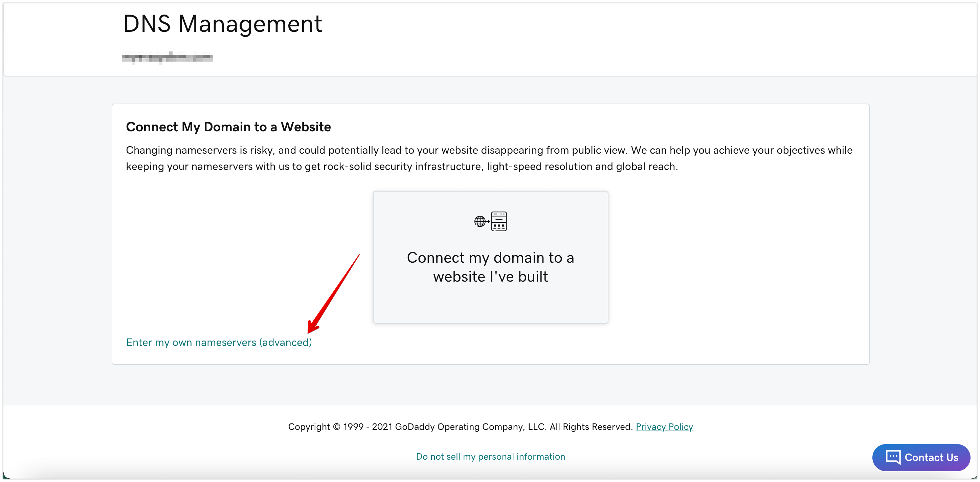Open the Privacy Policy link
This screenshot has width=980, height=482.
tap(664, 427)
